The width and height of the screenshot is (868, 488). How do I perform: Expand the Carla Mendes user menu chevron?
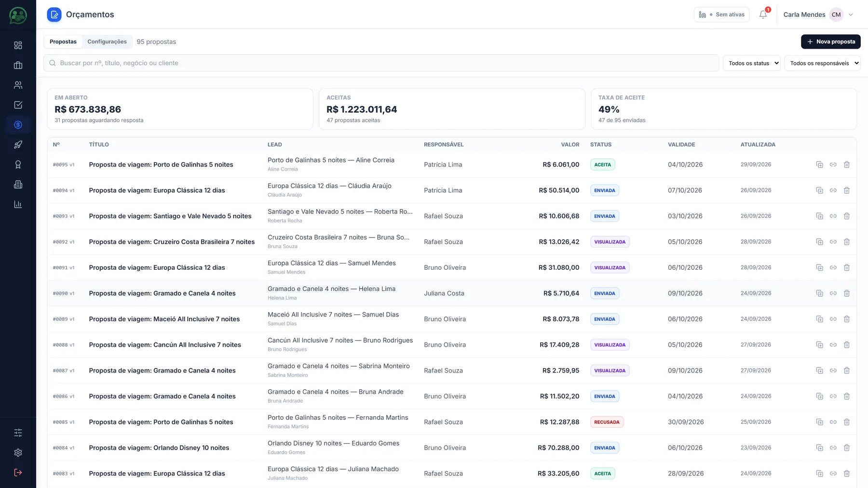tap(851, 14)
